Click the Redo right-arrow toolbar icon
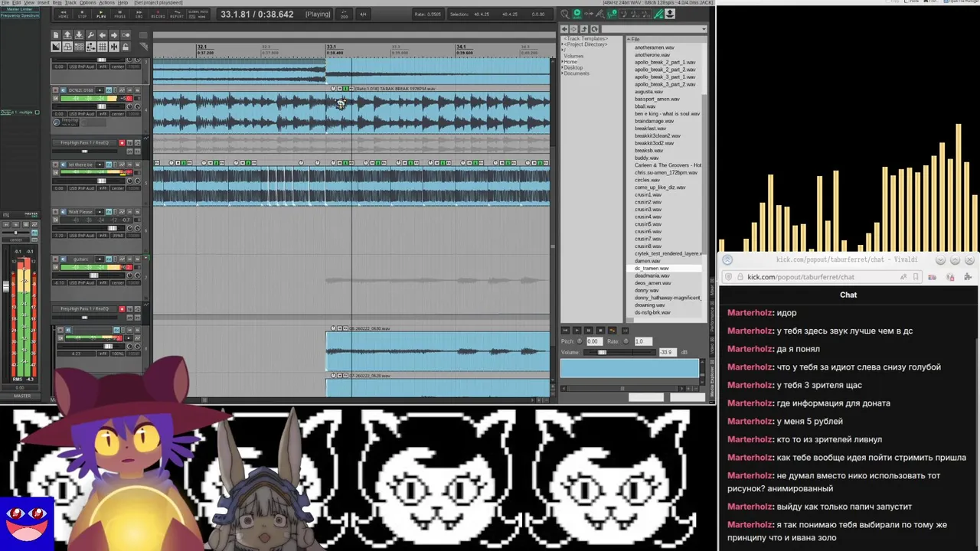This screenshot has height=551, width=980. (113, 35)
